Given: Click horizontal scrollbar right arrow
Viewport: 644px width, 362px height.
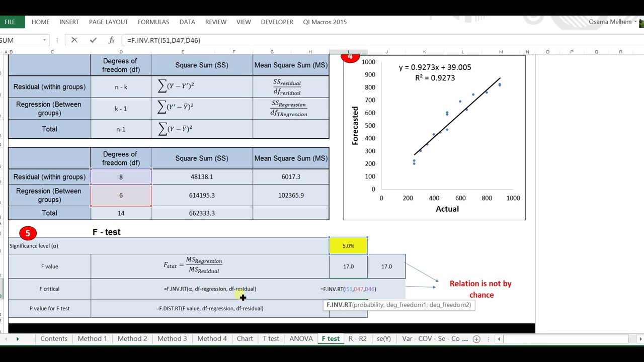Looking at the screenshot, I should (x=640, y=339).
